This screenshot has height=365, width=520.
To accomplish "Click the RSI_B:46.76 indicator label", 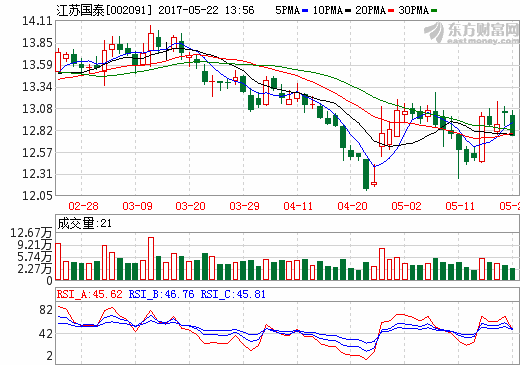I will (x=161, y=294).
